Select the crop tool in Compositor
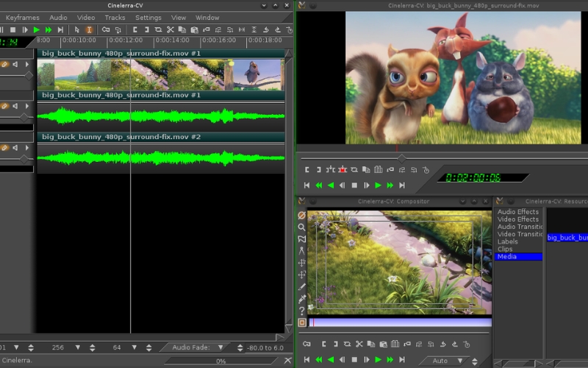 [301, 287]
